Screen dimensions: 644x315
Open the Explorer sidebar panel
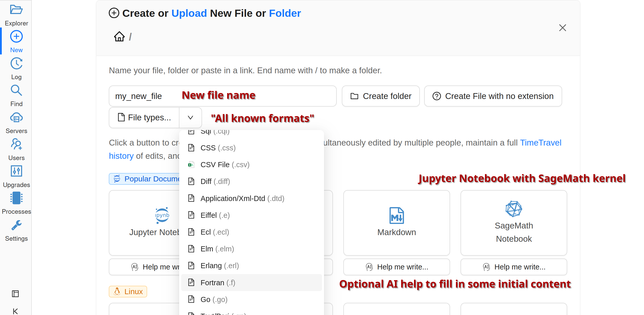click(x=16, y=10)
